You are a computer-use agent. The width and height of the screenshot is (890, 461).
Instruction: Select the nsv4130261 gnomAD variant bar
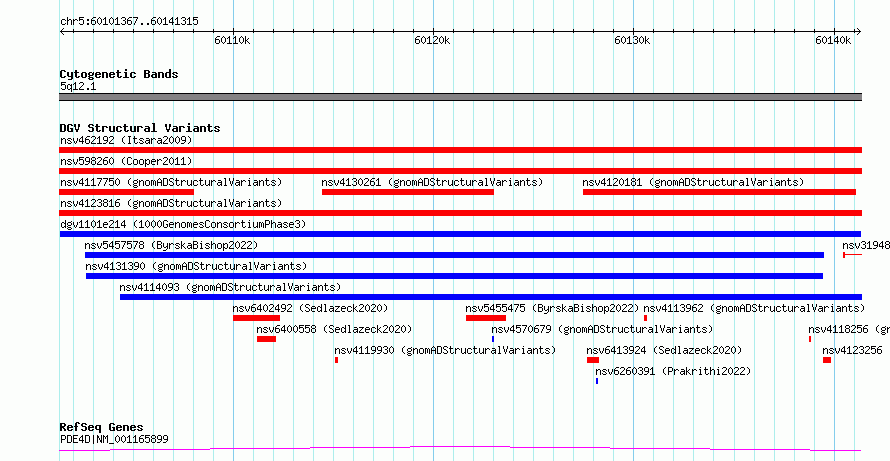(x=408, y=192)
